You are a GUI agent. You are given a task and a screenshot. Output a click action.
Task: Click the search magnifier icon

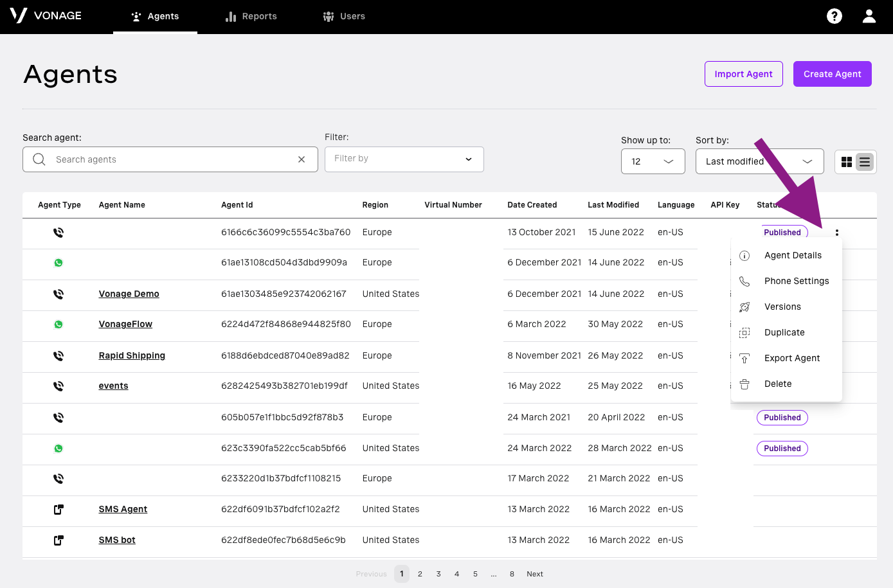[x=39, y=159]
